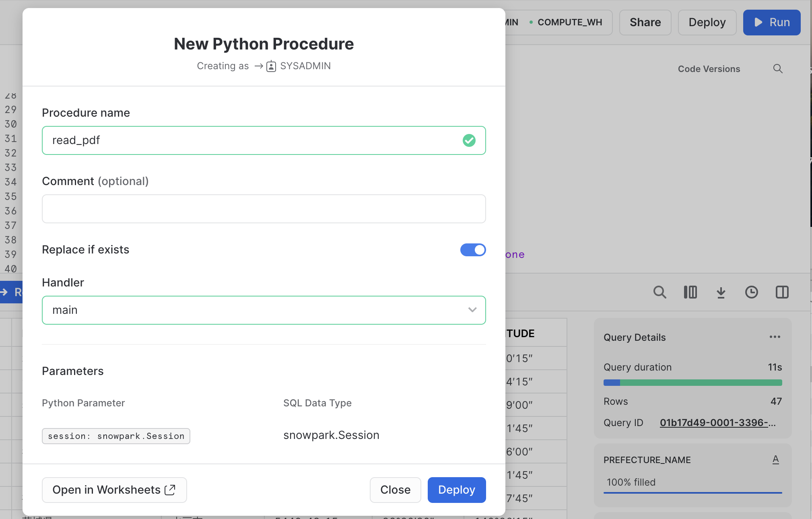Open the Share menu
This screenshot has width=812, height=519.
click(645, 22)
